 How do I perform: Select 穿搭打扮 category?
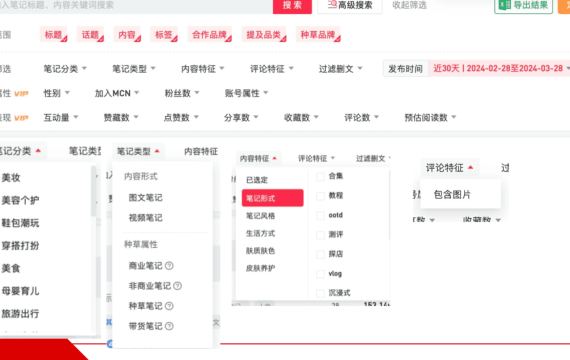coord(20,245)
